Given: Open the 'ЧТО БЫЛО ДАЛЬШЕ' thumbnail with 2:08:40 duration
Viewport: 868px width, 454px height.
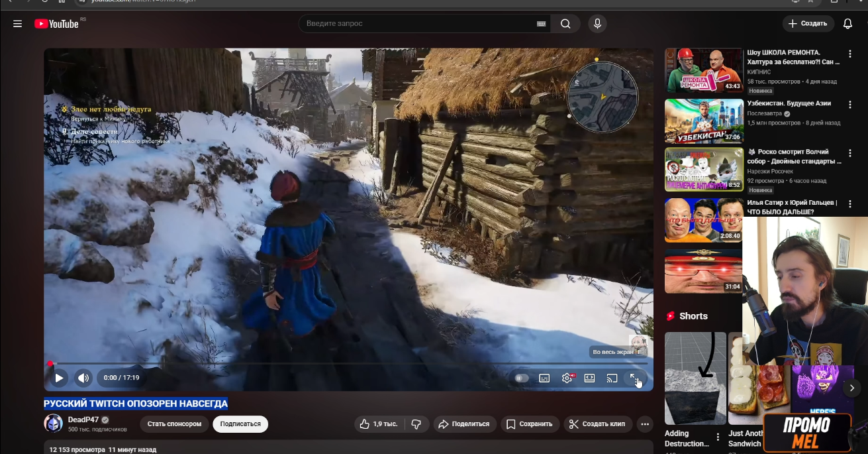Looking at the screenshot, I should click(x=704, y=220).
